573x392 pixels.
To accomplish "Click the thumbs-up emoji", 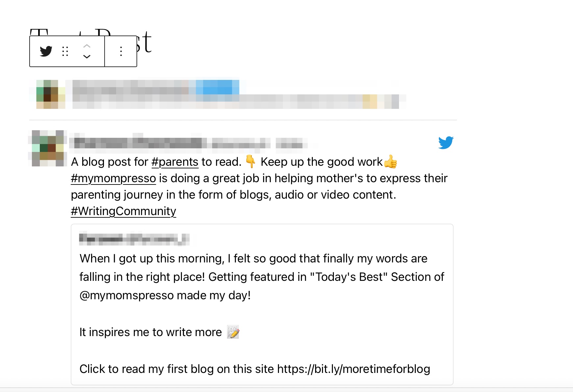I will click(390, 161).
